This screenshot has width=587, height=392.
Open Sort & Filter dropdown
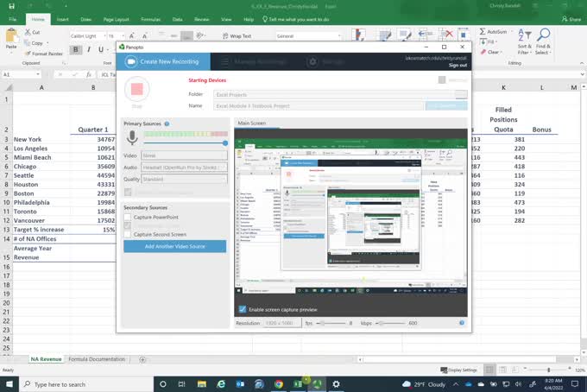point(524,41)
